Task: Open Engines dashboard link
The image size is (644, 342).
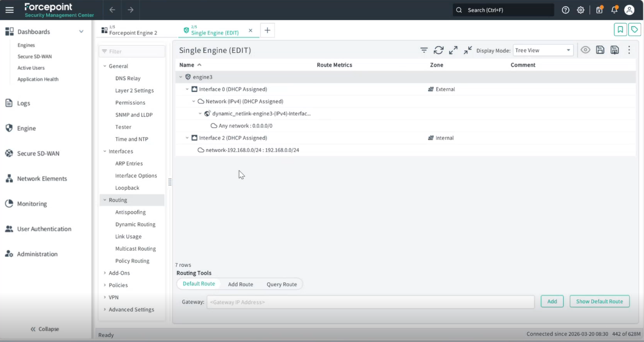Action: 26,45
